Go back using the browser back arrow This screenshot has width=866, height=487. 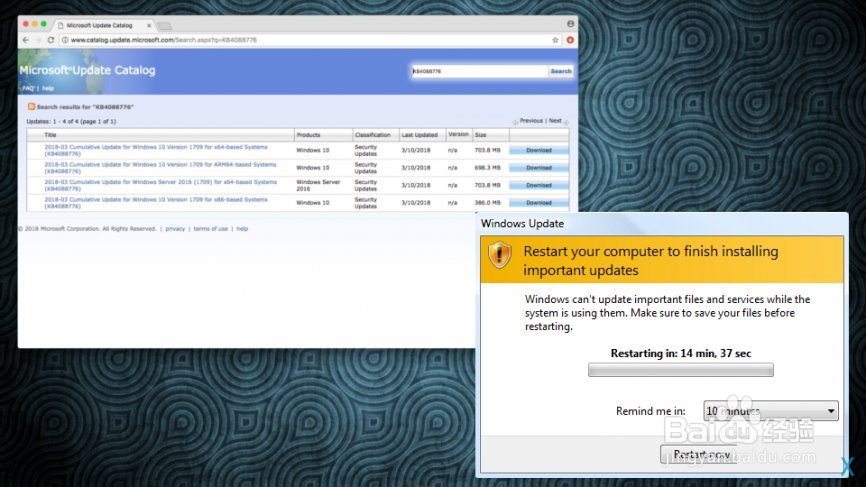click(x=25, y=40)
